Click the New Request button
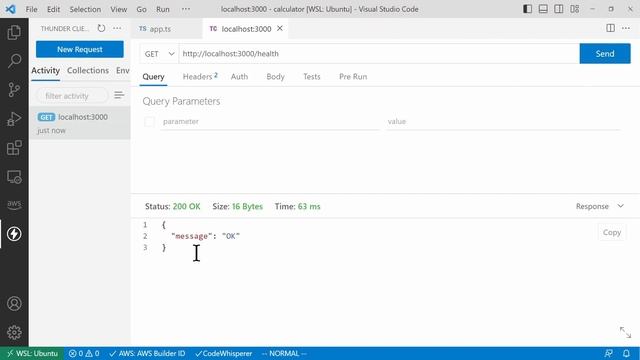Screen dimensions: 640x360 coord(80,49)
